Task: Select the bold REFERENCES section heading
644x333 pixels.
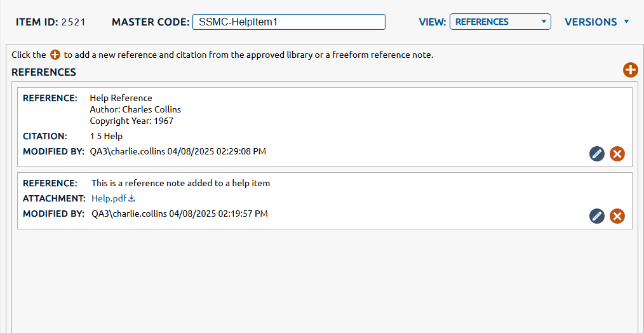Action: [x=44, y=72]
